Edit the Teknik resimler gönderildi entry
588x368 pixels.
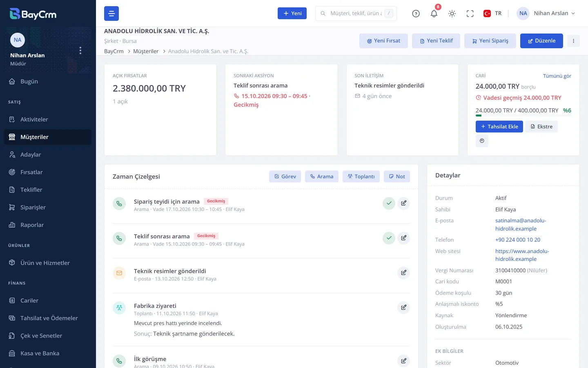(403, 273)
